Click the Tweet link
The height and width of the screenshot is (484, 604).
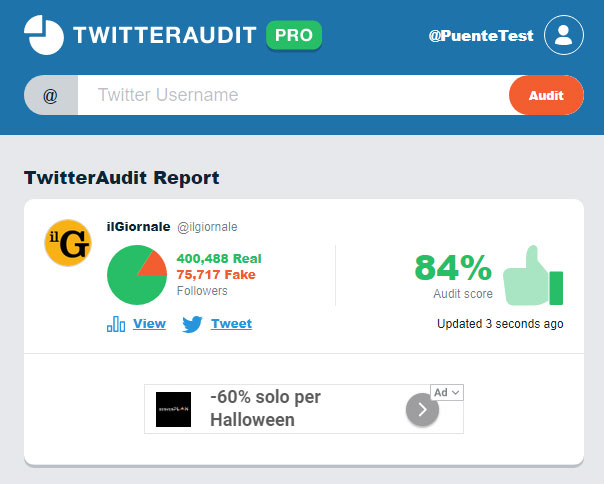click(x=232, y=323)
